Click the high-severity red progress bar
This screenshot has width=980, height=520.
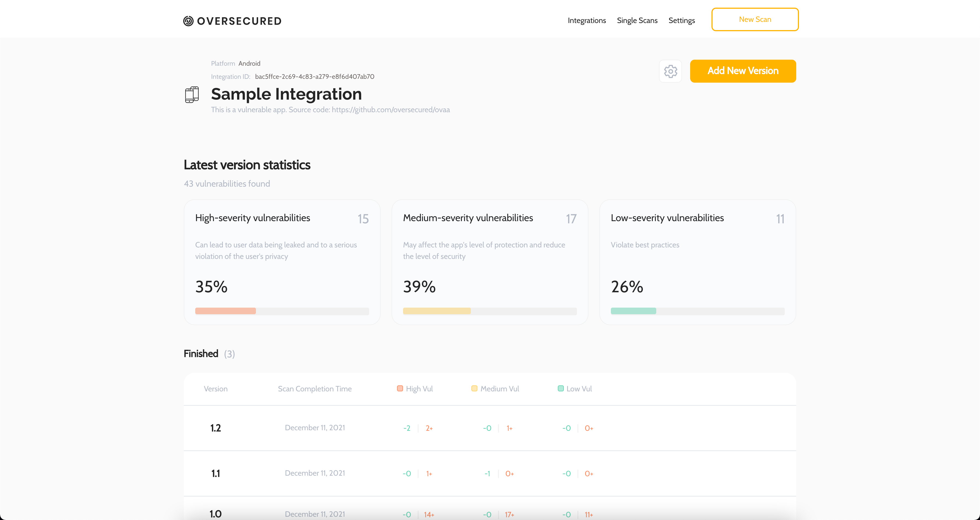click(x=225, y=311)
